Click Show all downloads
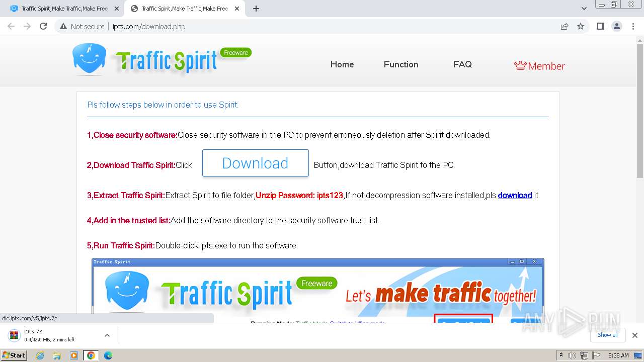Screen dimensions: 644x362 pyautogui.click(x=607, y=335)
